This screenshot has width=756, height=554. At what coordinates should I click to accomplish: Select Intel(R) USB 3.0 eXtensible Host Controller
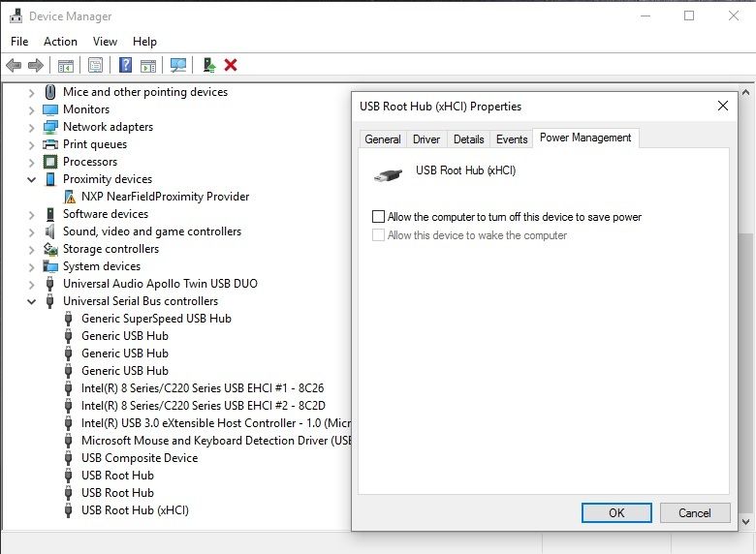[215, 423]
